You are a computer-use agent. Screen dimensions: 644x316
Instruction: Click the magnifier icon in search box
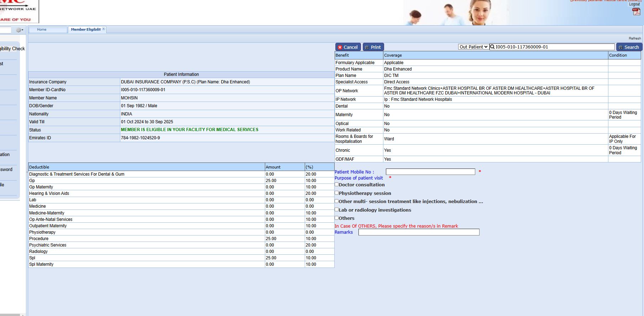coord(492,47)
